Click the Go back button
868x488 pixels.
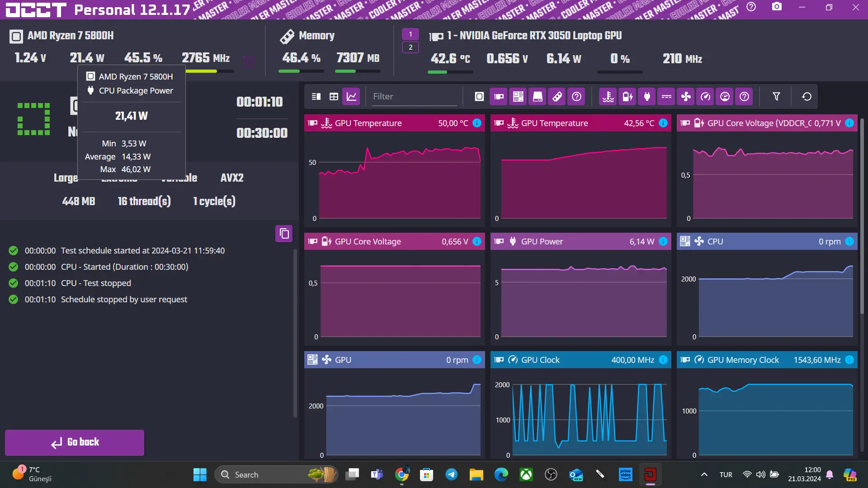[x=75, y=442]
